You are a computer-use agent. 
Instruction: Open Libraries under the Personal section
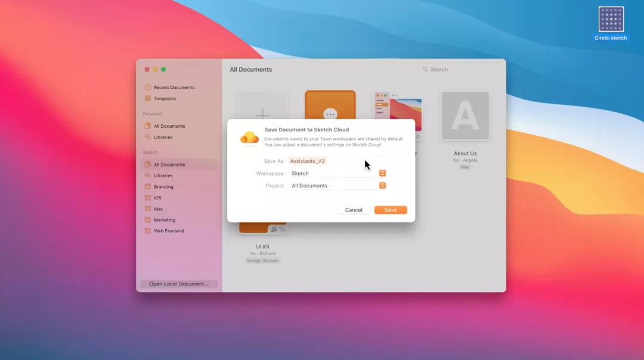click(163, 137)
